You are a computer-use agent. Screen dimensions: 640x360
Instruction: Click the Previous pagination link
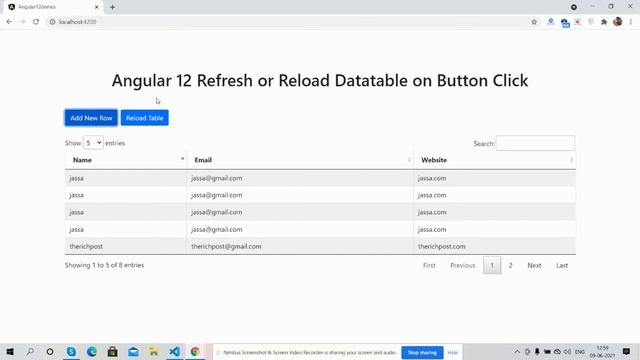tap(462, 265)
